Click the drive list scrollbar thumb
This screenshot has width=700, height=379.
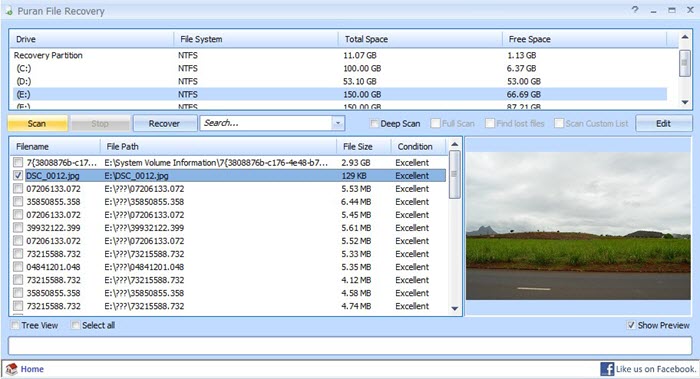tap(685, 63)
